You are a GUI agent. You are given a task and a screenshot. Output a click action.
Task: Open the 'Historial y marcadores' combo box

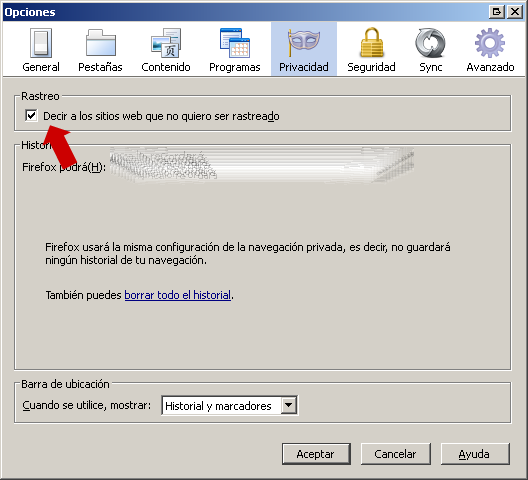pos(229,406)
